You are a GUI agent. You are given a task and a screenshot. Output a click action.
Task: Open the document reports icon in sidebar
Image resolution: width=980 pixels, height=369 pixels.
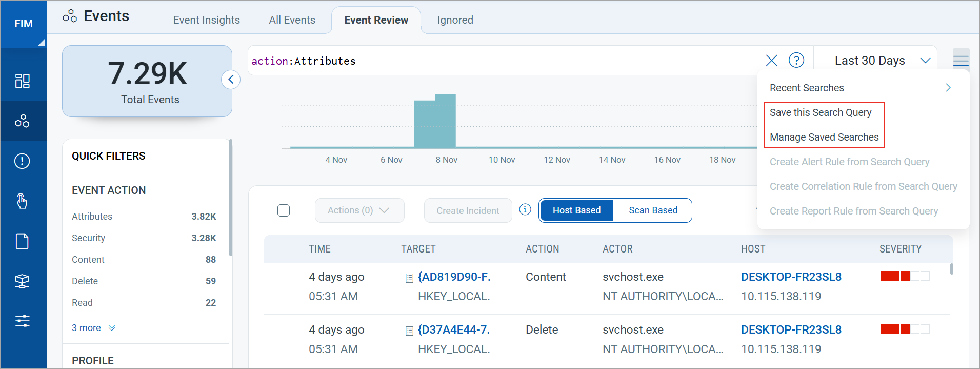(x=22, y=241)
